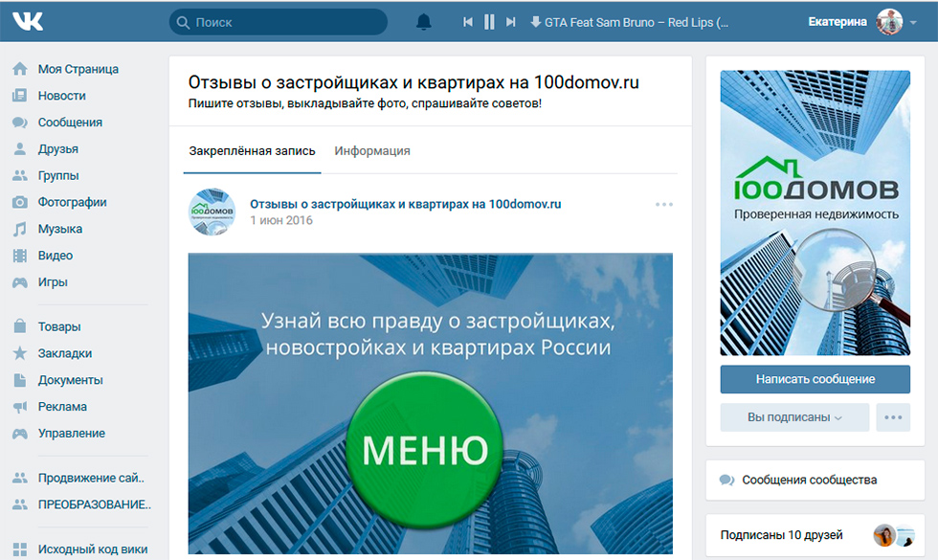Viewport: 938px width, 560px height.
Task: Click the user name Екатерина in the header
Action: (837, 22)
